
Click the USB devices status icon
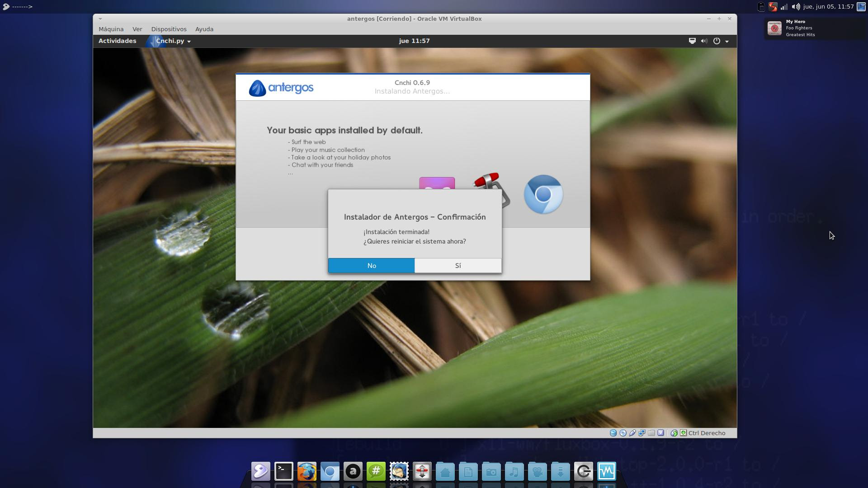tap(632, 433)
